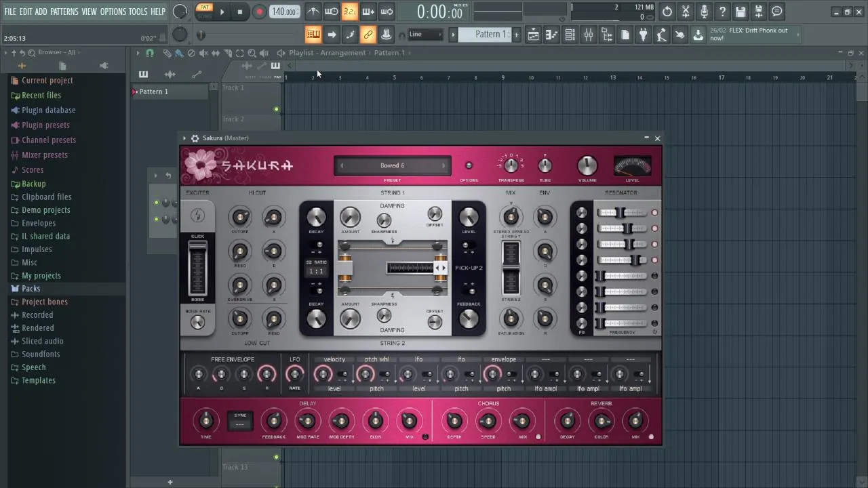This screenshot has height=488, width=868.
Task: Expand the Soundfonts folder
Action: tap(41, 354)
